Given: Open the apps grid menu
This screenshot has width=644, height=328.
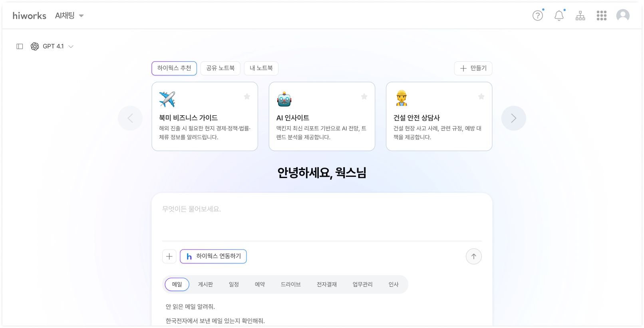Looking at the screenshot, I should (602, 16).
